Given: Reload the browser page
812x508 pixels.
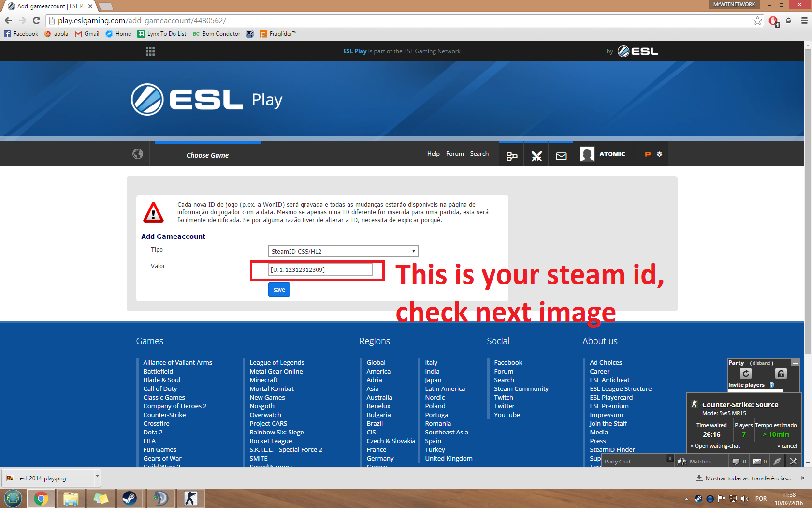Looking at the screenshot, I should pyautogui.click(x=36, y=21).
